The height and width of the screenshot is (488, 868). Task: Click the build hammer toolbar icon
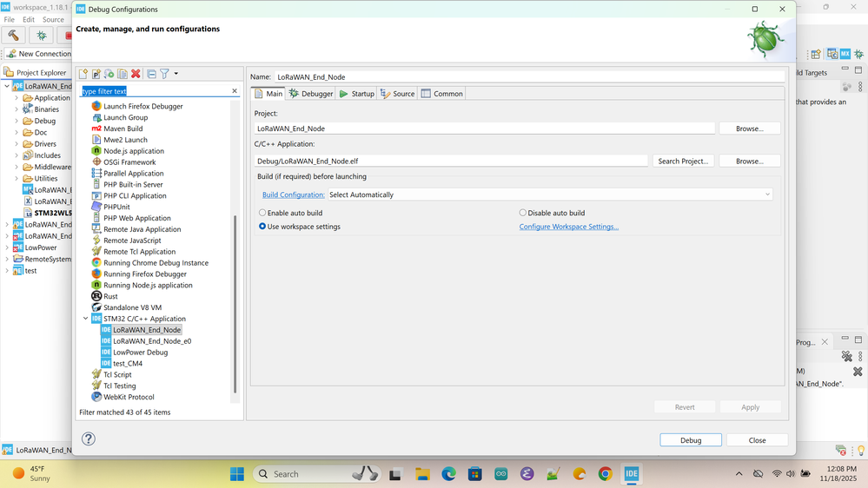click(x=13, y=36)
